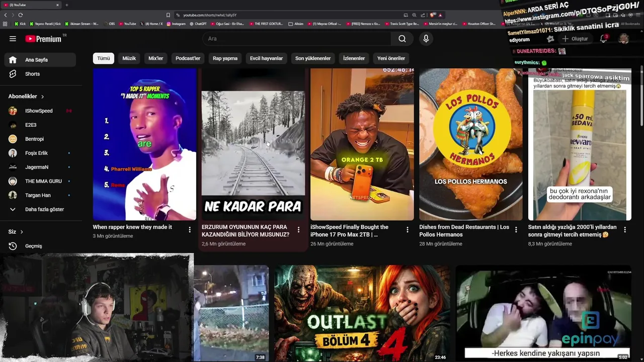Click the bookmark icon beside address bar
This screenshot has width=644, height=362.
coord(168,15)
